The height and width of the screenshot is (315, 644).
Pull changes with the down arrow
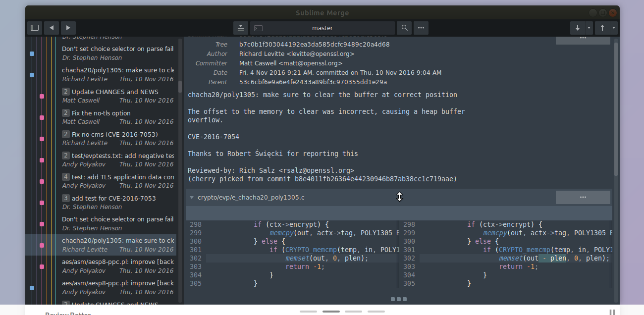click(578, 28)
